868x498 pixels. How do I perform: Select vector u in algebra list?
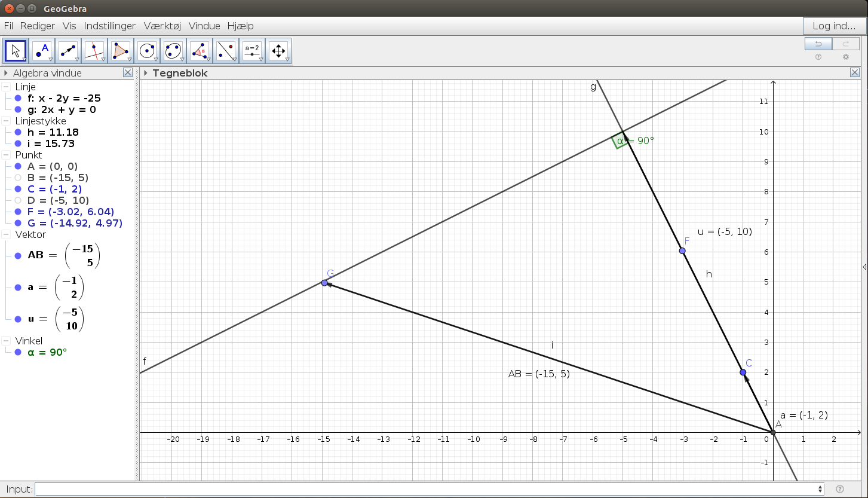[x=56, y=319]
